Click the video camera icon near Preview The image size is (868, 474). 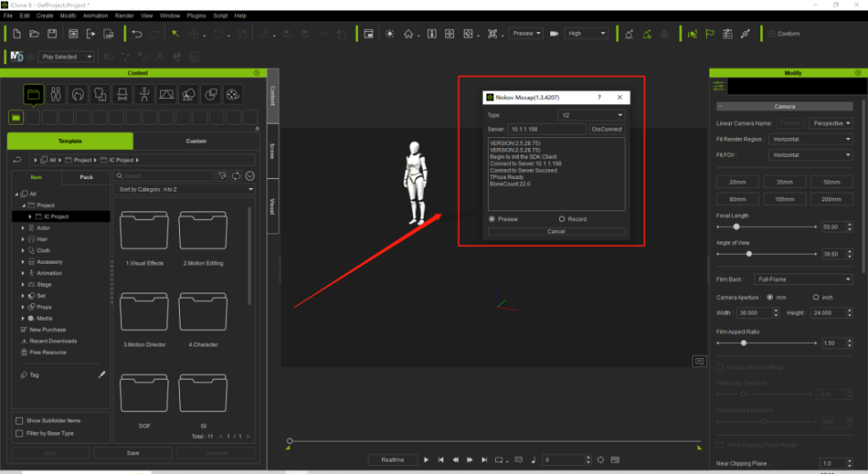[x=554, y=34]
